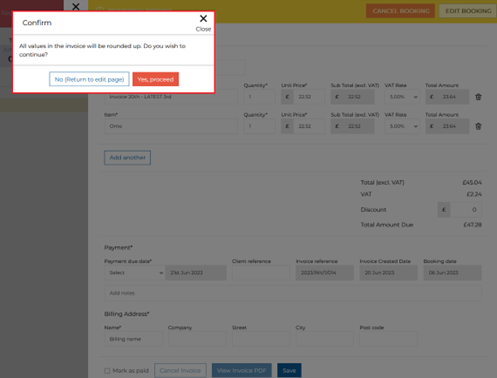
Task: Click Unit Price field in the Omo row
Action: click(x=309, y=126)
